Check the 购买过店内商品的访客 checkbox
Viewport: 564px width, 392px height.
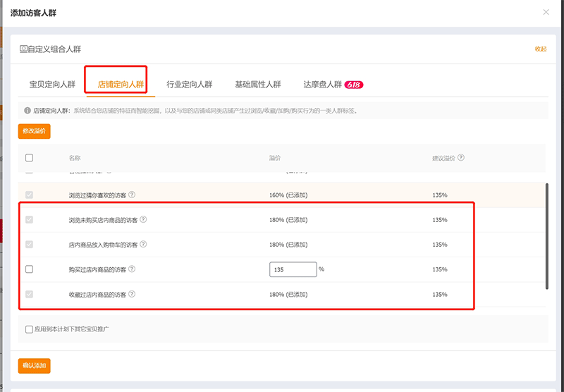coord(29,269)
